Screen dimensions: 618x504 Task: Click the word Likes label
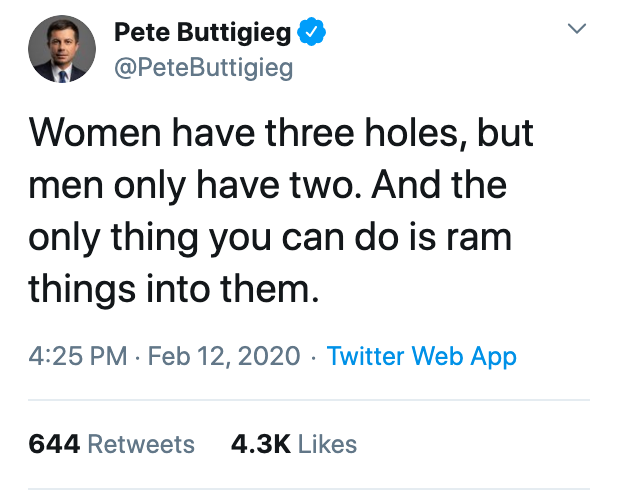pyautogui.click(x=327, y=443)
